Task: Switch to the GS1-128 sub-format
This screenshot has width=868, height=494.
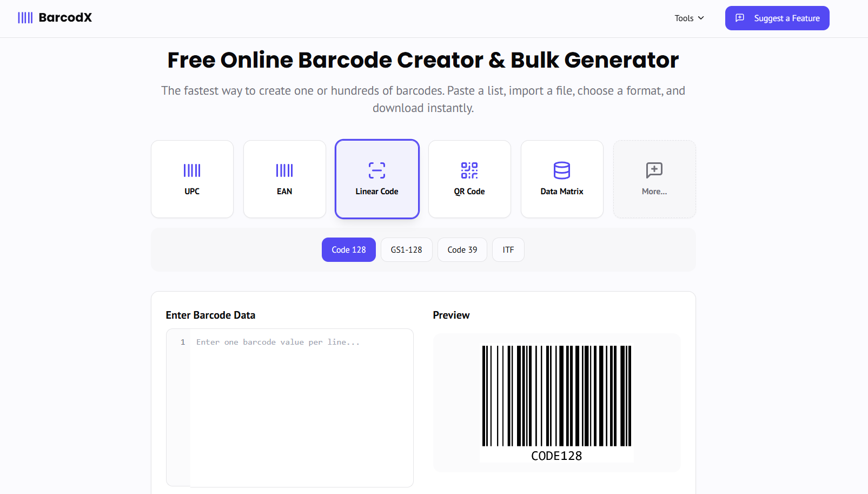Action: 406,249
